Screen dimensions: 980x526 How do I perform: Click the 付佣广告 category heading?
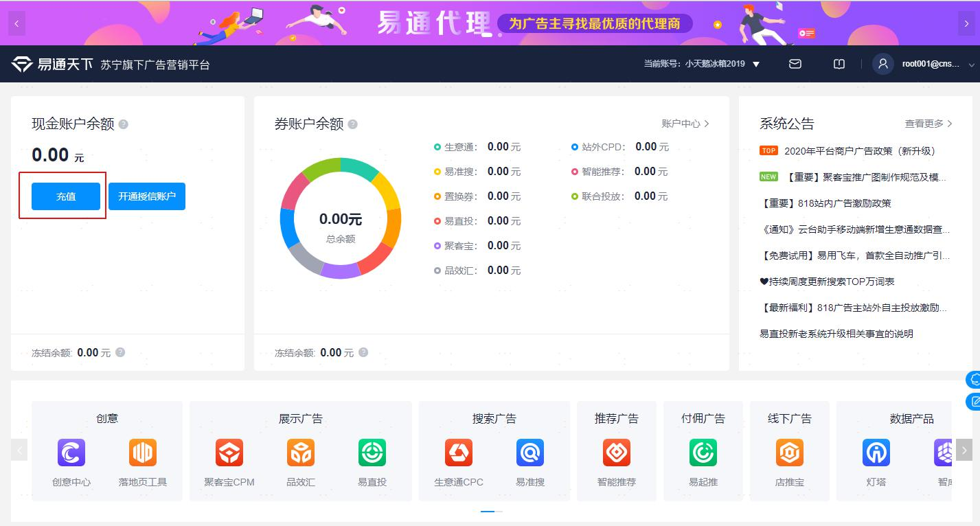click(703, 418)
